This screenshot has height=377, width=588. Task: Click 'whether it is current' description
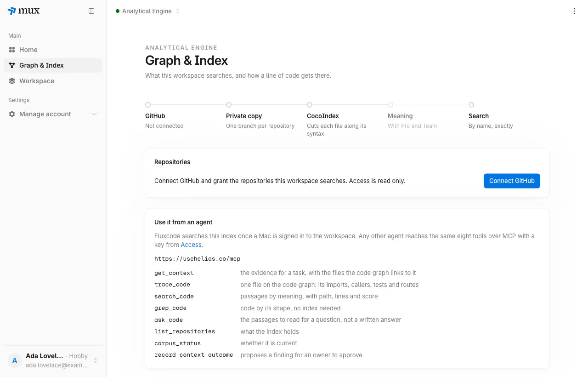269,343
